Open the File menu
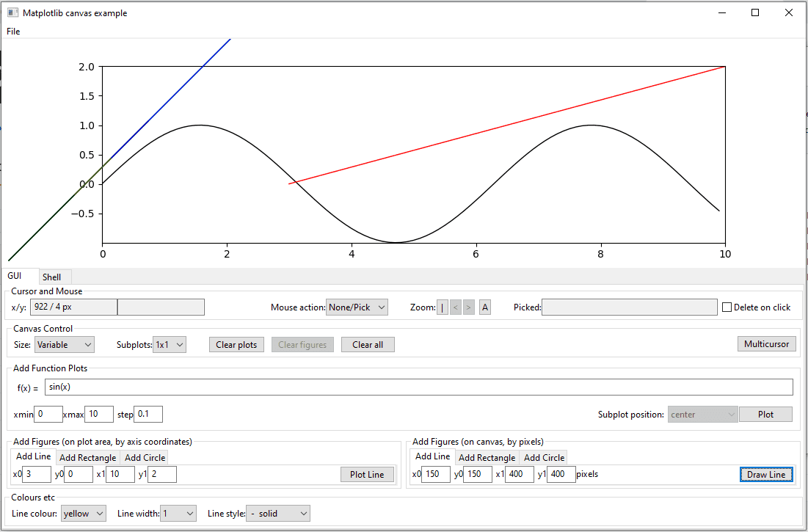The width and height of the screenshot is (808, 532). tap(12, 32)
